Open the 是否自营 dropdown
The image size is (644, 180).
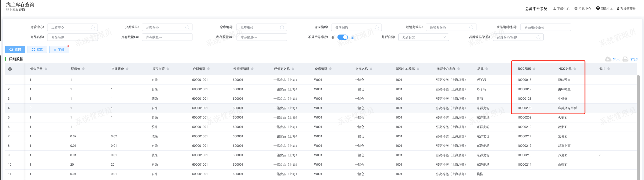pyautogui.click(x=423, y=37)
